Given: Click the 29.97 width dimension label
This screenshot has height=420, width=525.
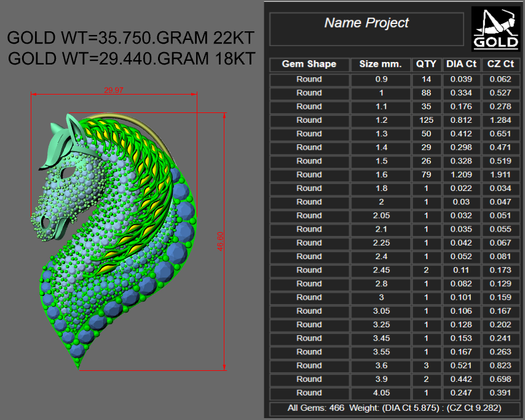Looking at the screenshot, I should click(114, 90).
